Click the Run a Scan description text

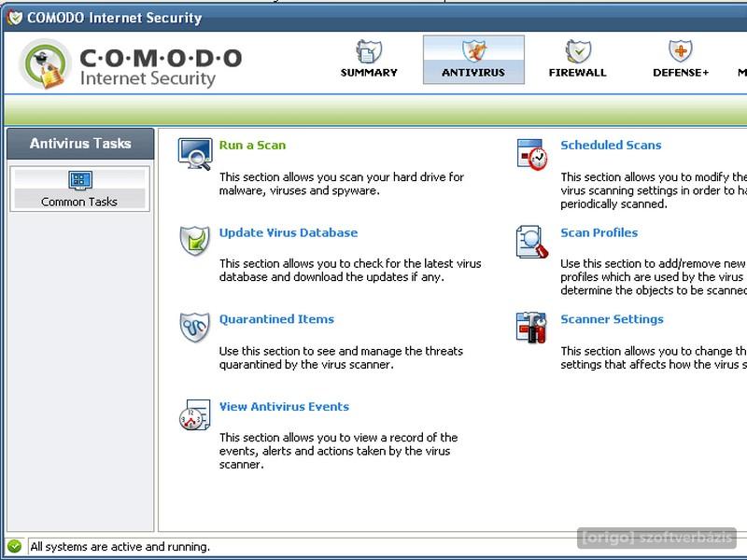341,184
